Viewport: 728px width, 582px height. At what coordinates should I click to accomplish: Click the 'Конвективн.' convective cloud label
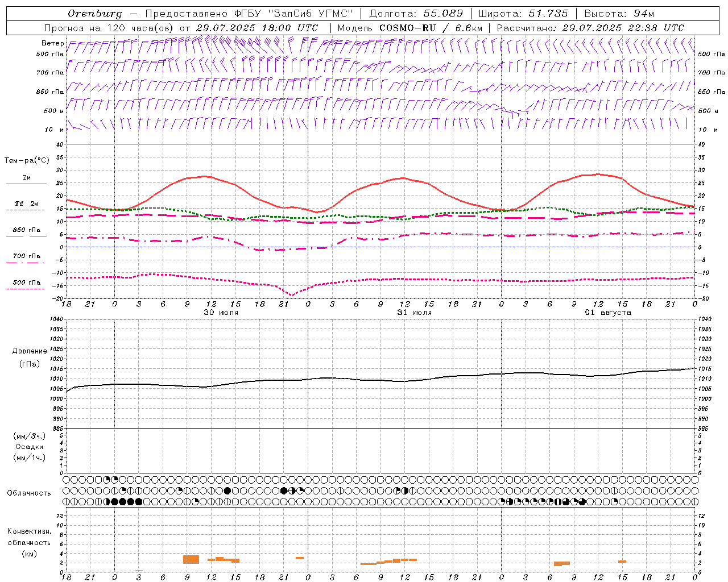click(x=29, y=531)
